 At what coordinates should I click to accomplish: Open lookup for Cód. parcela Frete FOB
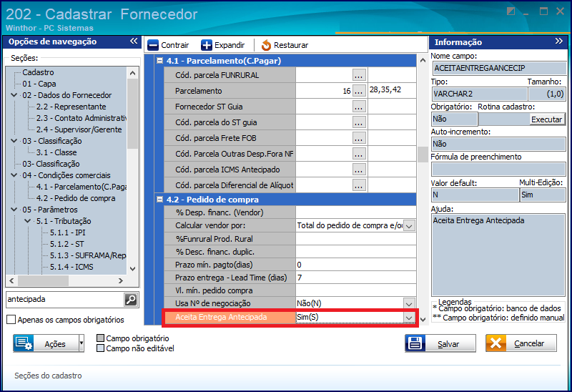pyautogui.click(x=360, y=138)
